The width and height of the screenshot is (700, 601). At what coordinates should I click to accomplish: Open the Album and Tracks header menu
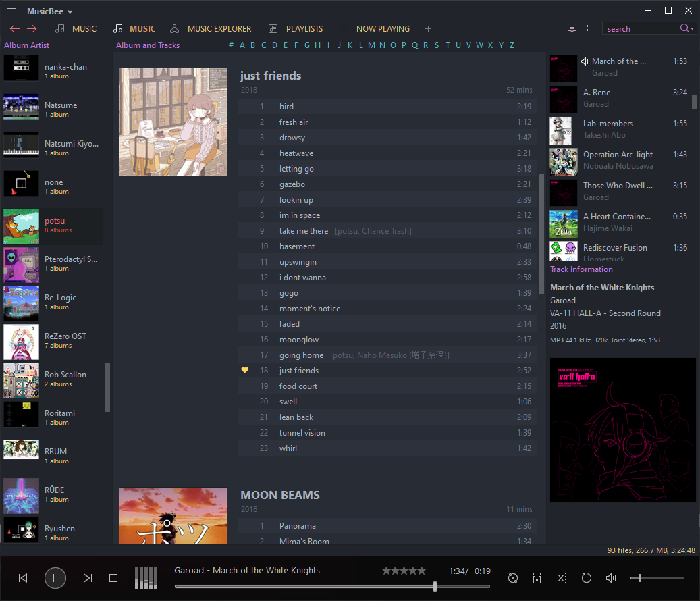point(148,45)
